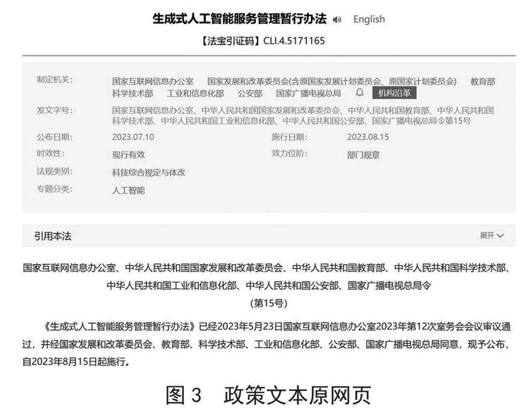The width and height of the screenshot is (532, 412).
Task: Select 科学技术部 in issuing agencies
Action: pyautogui.click(x=133, y=93)
